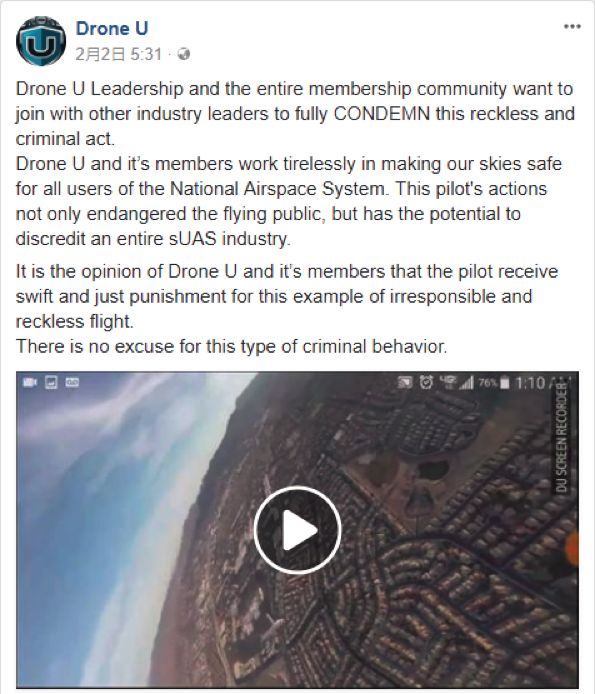Open the Drone U profile avatar

pyautogui.click(x=41, y=41)
